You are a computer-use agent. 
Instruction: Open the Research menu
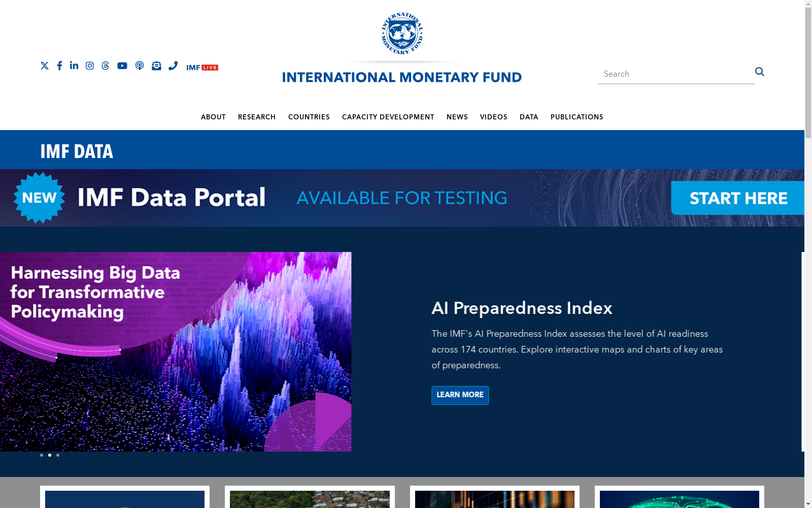(x=257, y=117)
